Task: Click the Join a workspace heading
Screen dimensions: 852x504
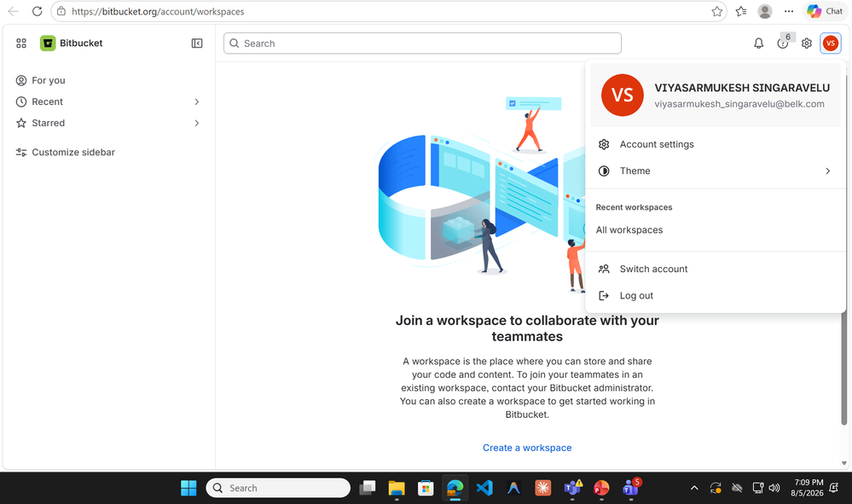Action: pos(527,328)
